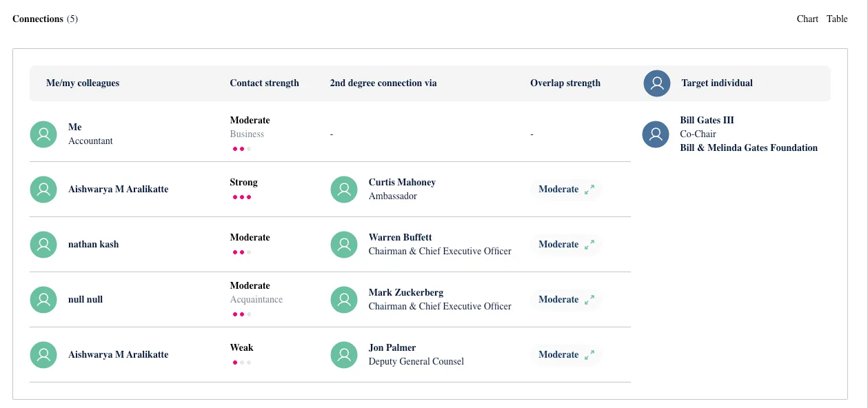Expand the overlap strength for Jon Palmer
This screenshot has height=408, width=868.
tap(589, 355)
